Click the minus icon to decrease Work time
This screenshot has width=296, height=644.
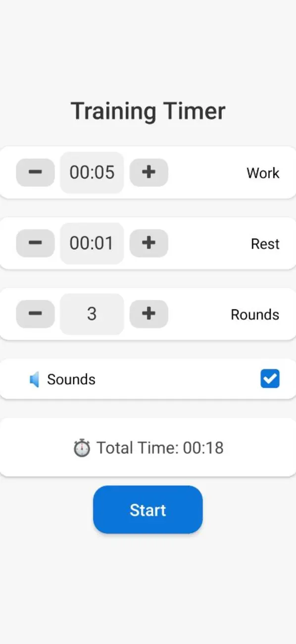point(35,172)
